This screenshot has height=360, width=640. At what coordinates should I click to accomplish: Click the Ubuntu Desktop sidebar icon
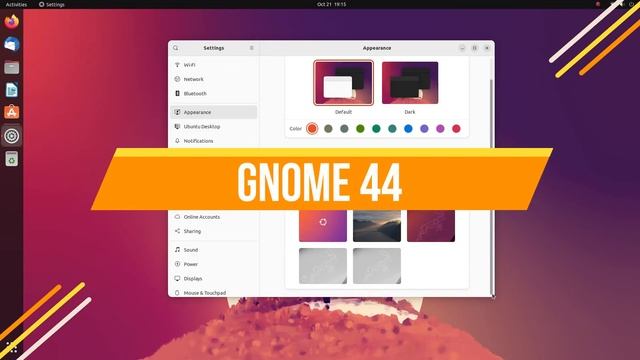tap(177, 127)
